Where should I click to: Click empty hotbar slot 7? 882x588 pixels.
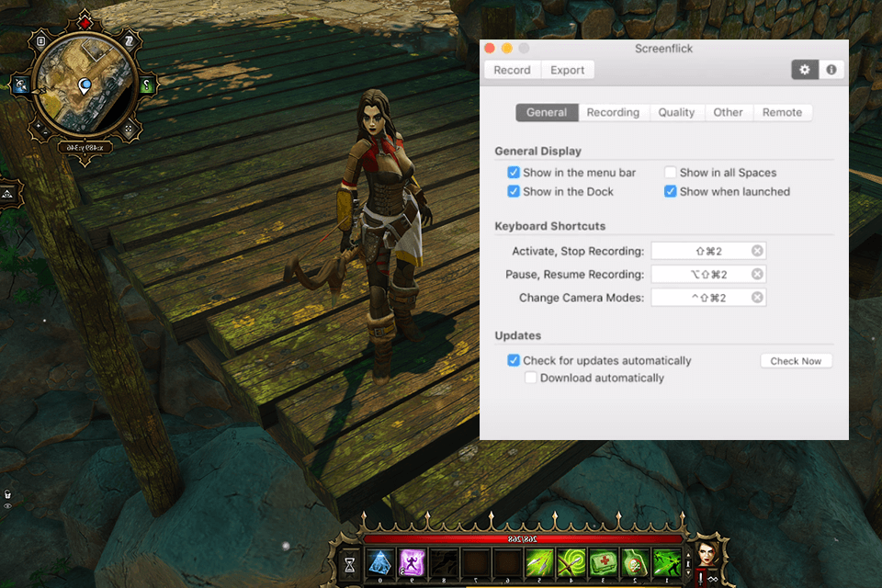[476, 562]
